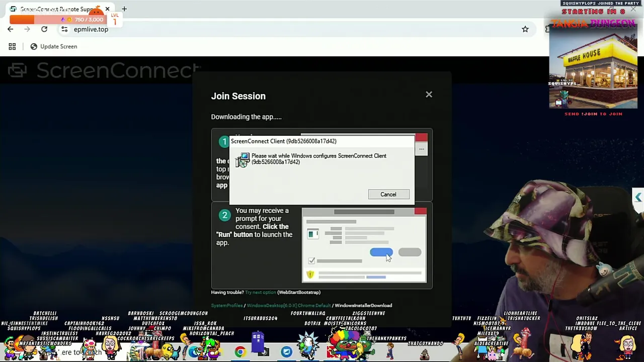Click the step 2 number badge

pos(224,215)
